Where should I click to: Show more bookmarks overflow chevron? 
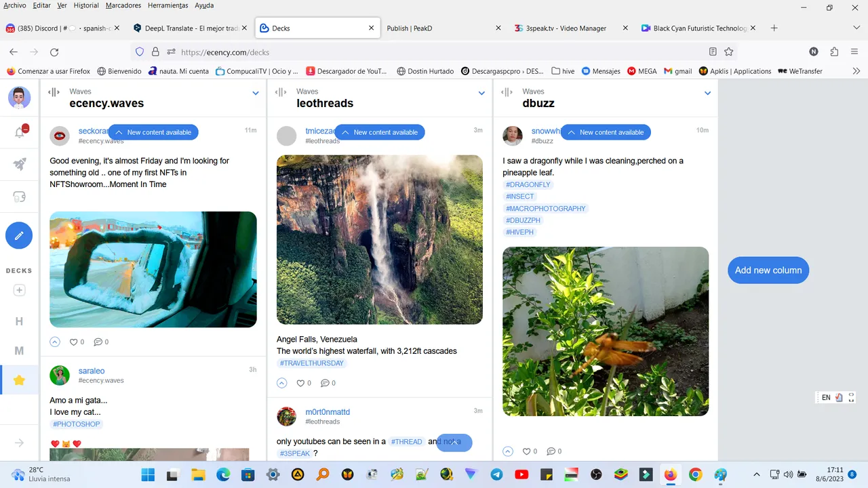click(x=856, y=71)
